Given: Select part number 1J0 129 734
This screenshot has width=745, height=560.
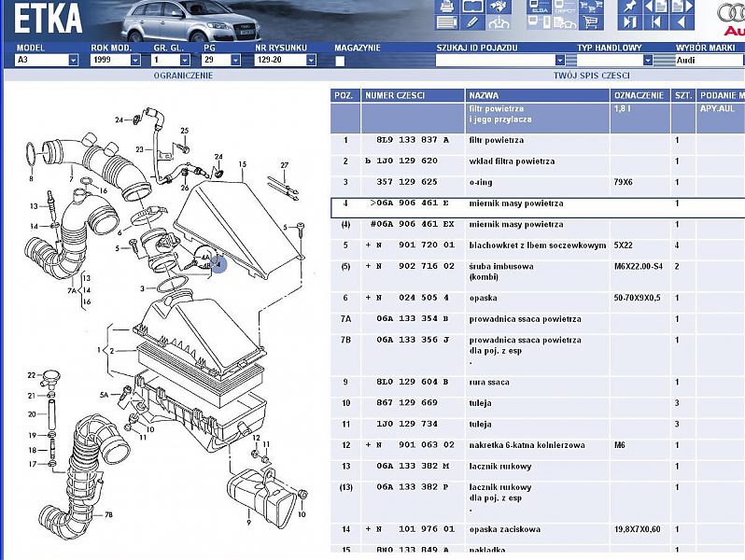Looking at the screenshot, I should coord(407,424).
